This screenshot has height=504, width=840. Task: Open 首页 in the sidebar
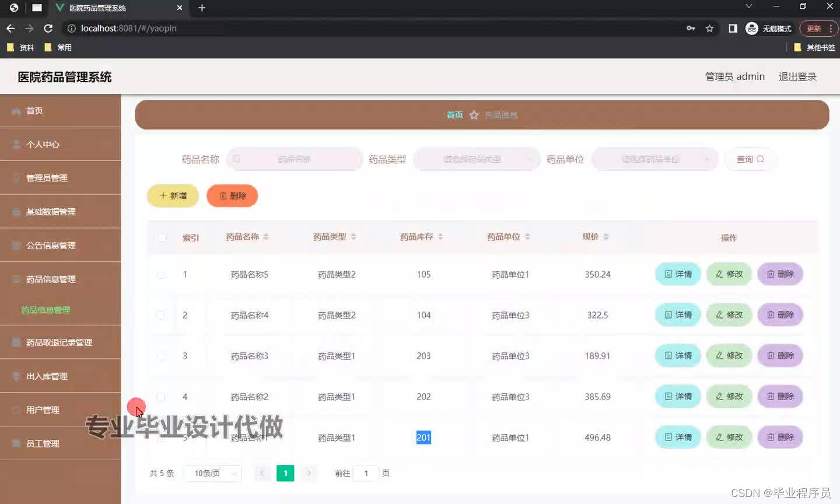coord(61,111)
